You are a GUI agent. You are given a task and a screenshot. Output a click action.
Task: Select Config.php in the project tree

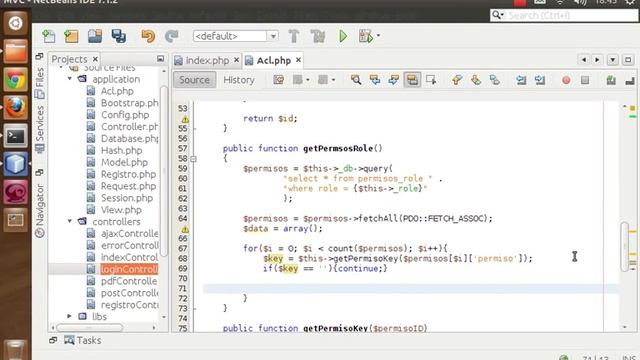[125, 115]
